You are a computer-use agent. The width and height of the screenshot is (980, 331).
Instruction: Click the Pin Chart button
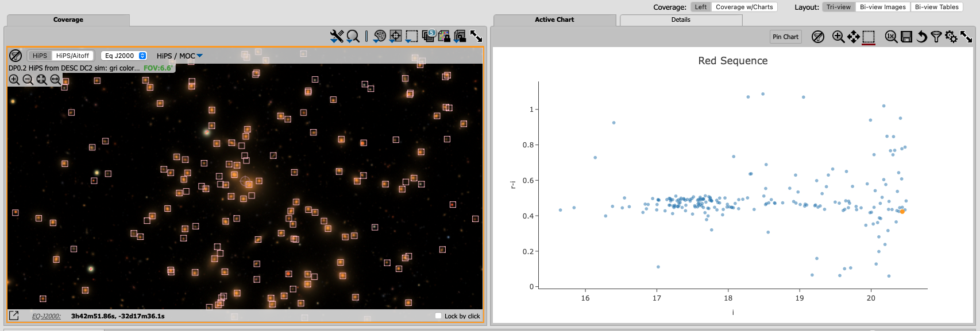coord(785,37)
